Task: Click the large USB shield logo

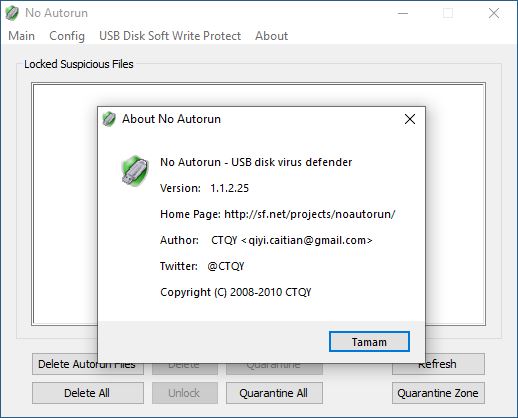Action: (135, 171)
